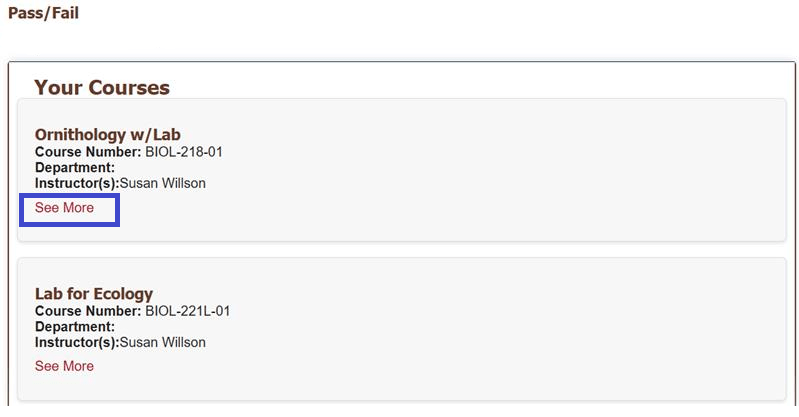Open the Ornithology w/Lab course title

[x=107, y=134]
